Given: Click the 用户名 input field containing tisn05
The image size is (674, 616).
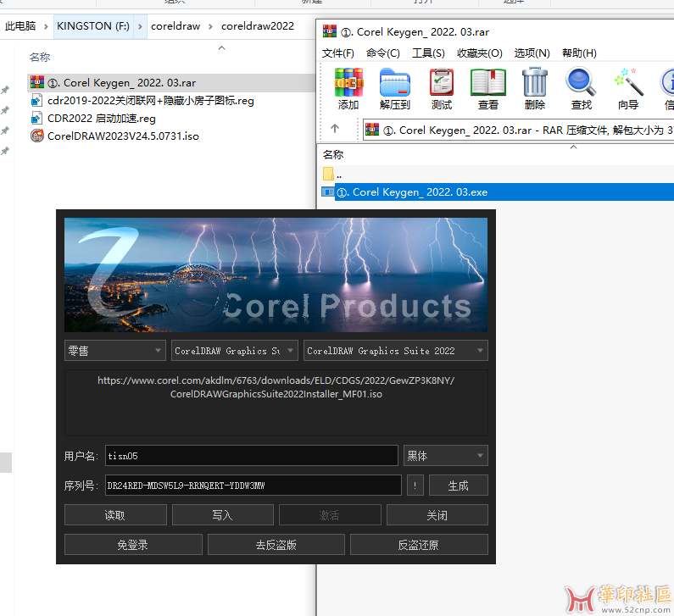Looking at the screenshot, I should (x=252, y=455).
